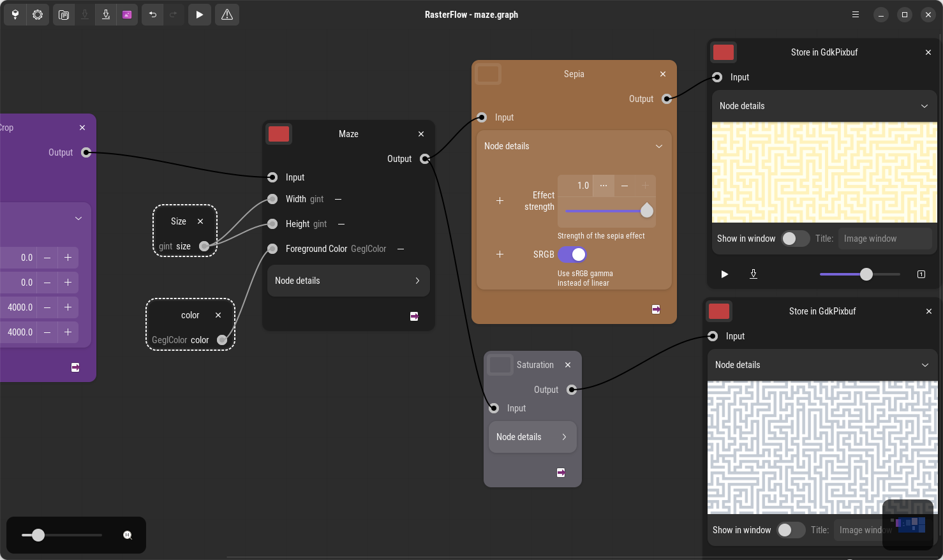Image resolution: width=943 pixels, height=560 pixels.
Task: Toggle the SRGB switch in the Sepia node
Action: 572,254
